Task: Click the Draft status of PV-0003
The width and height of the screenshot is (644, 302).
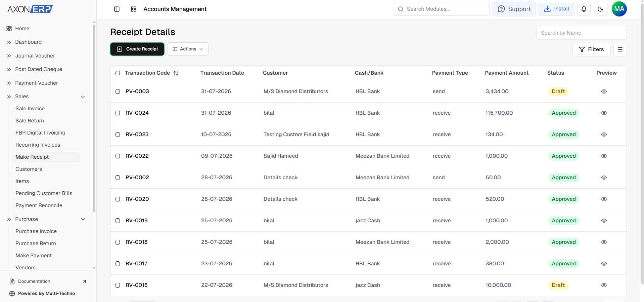Action: tap(558, 91)
